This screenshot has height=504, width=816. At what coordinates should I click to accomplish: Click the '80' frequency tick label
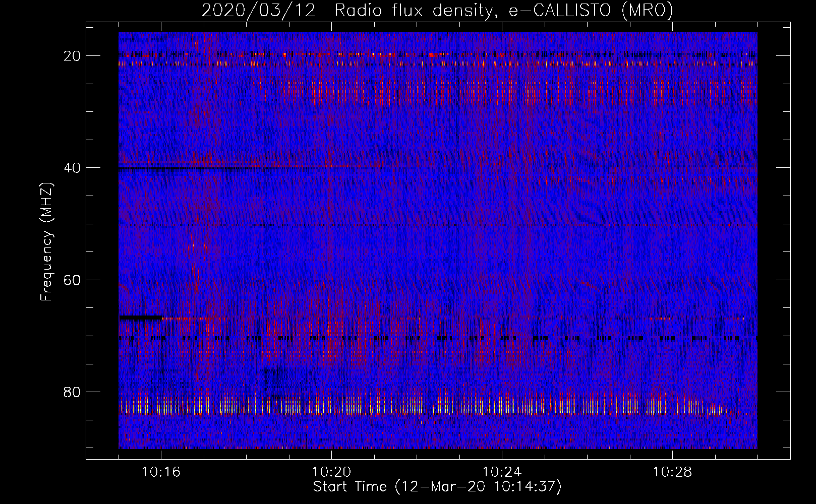coord(73,392)
